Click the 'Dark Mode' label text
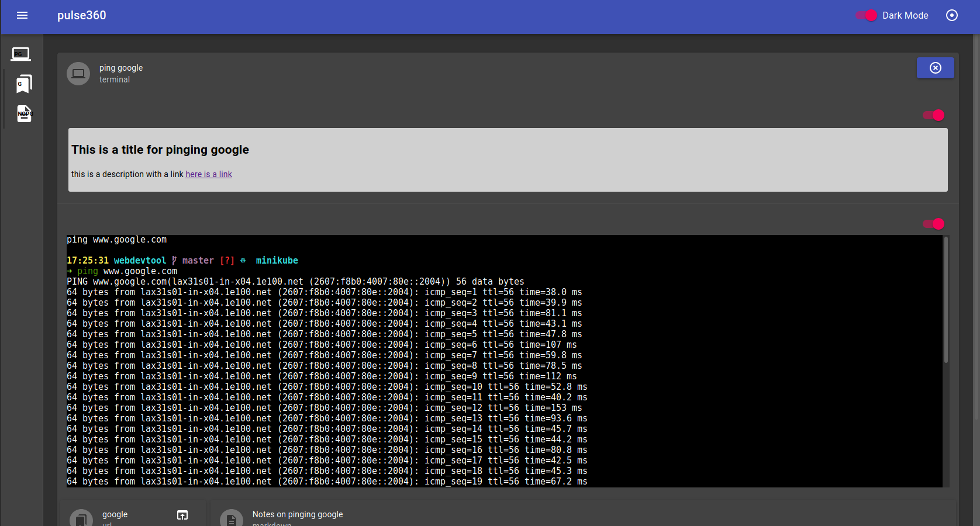This screenshot has height=526, width=980. (905, 16)
